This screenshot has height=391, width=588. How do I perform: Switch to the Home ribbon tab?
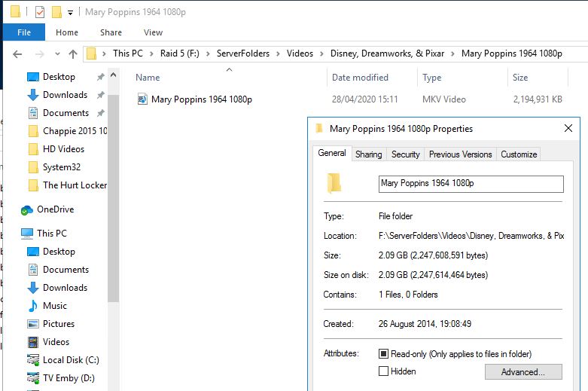click(67, 32)
